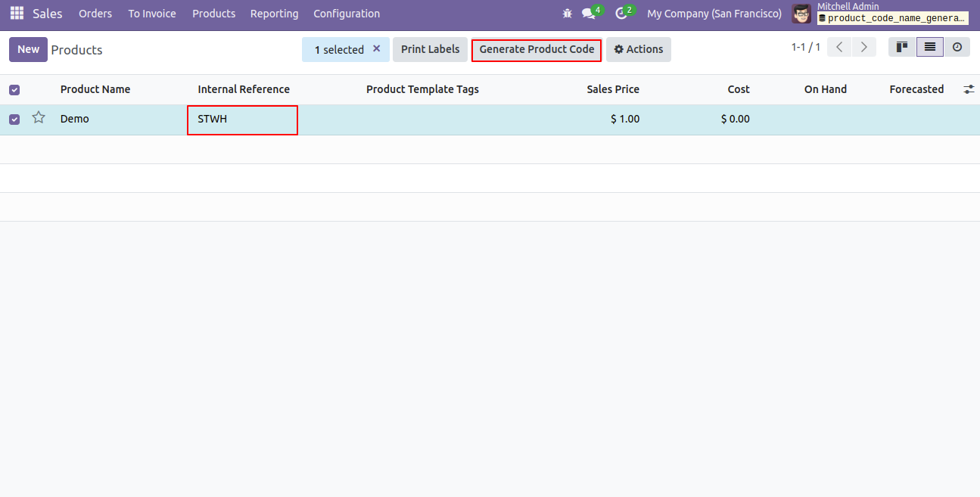Open the Products menu

click(x=213, y=14)
